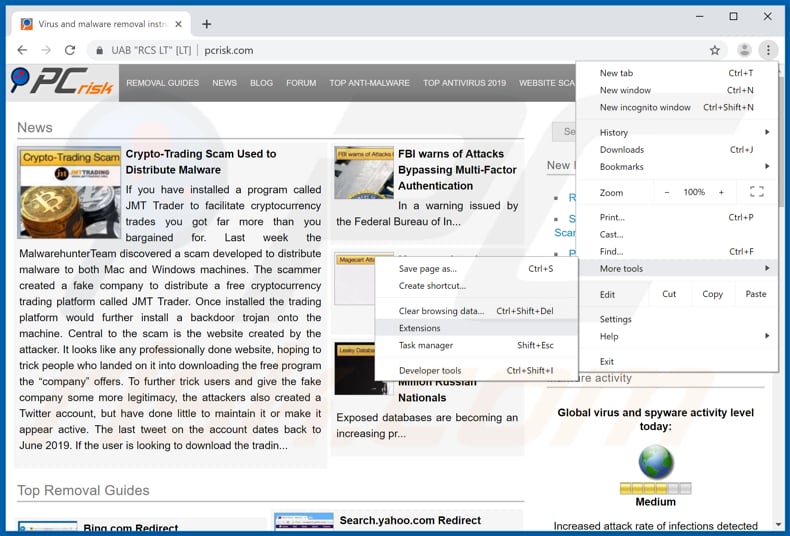Open Developer tools from submenu
The height and width of the screenshot is (536, 790).
(476, 371)
